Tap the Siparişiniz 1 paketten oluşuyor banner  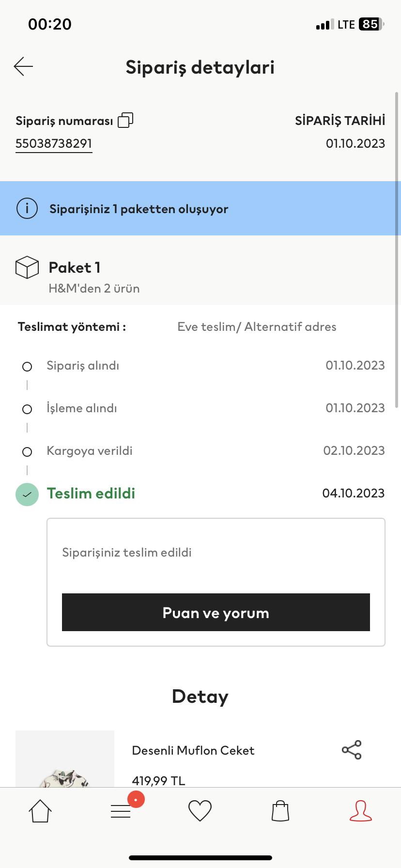tap(200, 209)
